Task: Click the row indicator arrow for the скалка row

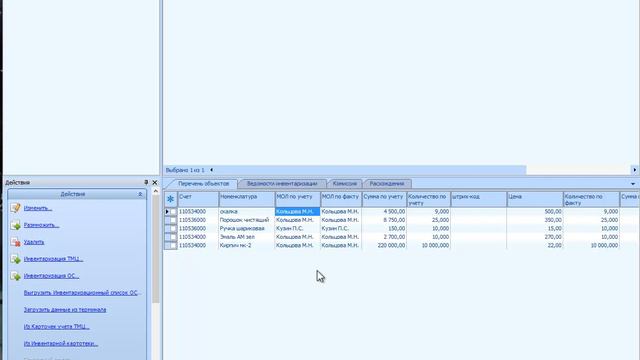Action: coord(167,211)
